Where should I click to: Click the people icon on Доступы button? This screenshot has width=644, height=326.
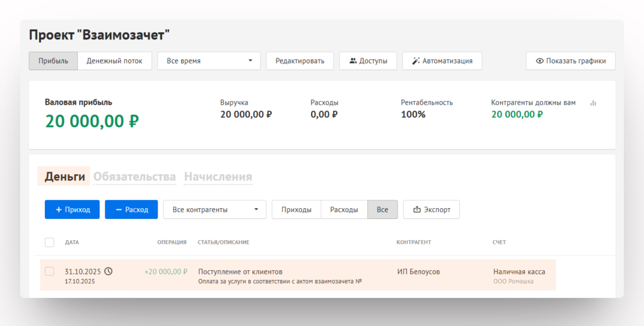click(x=353, y=61)
